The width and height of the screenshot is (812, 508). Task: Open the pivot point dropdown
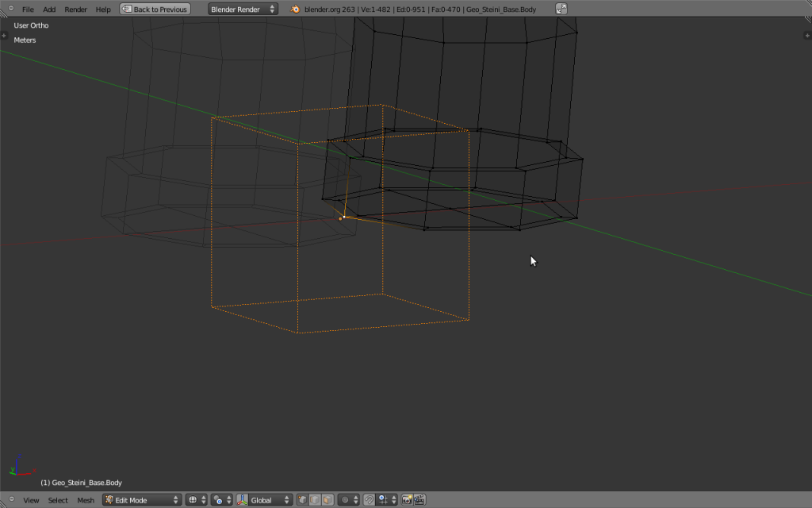coord(222,500)
